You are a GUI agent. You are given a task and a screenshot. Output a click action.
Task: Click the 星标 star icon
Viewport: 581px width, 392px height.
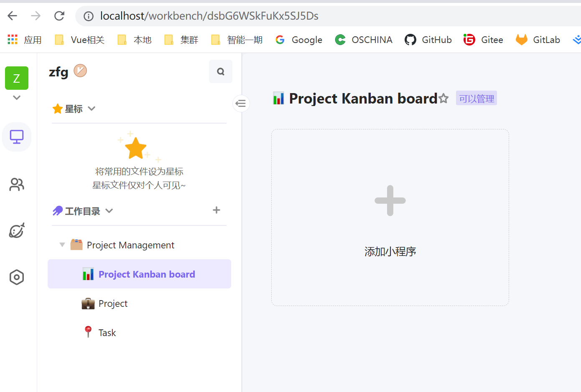click(x=57, y=109)
